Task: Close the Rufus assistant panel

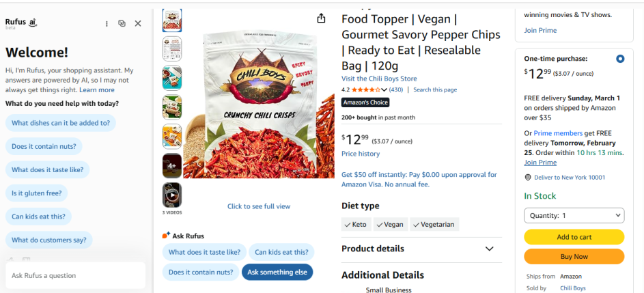Action: pyautogui.click(x=138, y=23)
